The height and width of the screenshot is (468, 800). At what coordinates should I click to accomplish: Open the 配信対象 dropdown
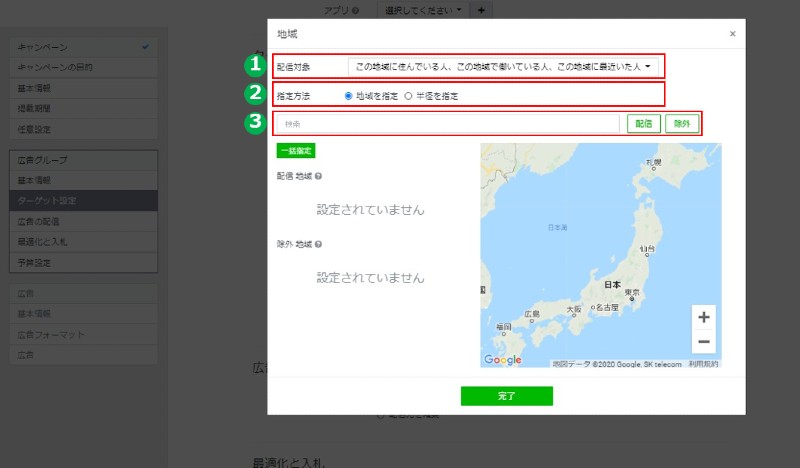point(503,67)
